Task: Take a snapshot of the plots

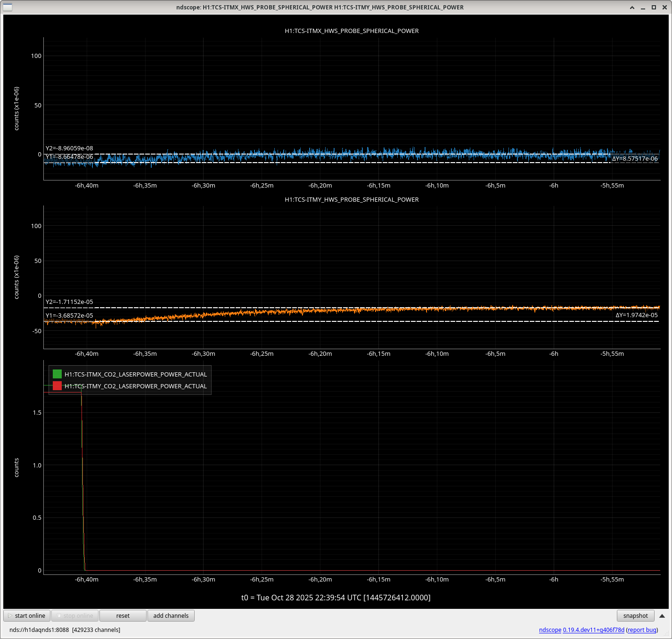Action: point(635,615)
